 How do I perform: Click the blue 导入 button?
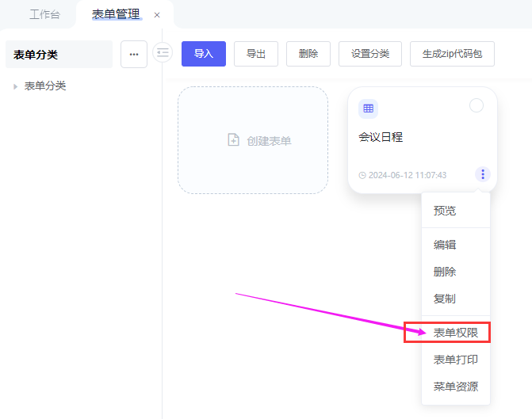(204, 54)
